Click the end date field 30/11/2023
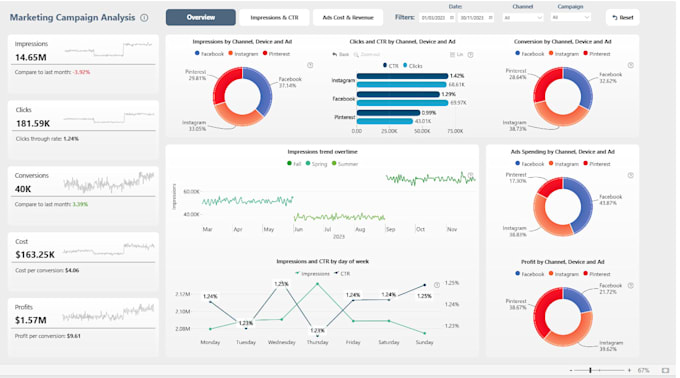This screenshot has height=378, width=680. pyautogui.click(x=472, y=18)
